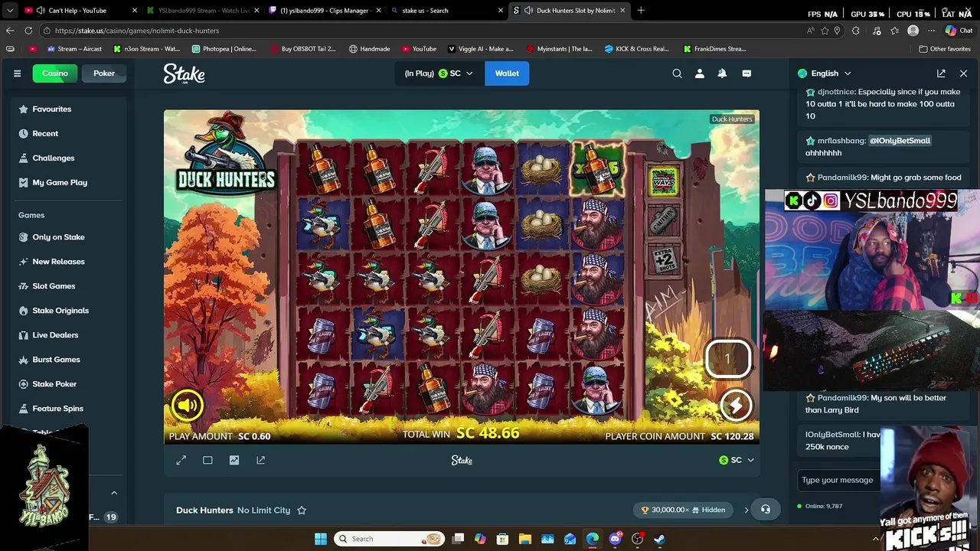
Task: Switch to the Poker tab
Action: pos(104,73)
